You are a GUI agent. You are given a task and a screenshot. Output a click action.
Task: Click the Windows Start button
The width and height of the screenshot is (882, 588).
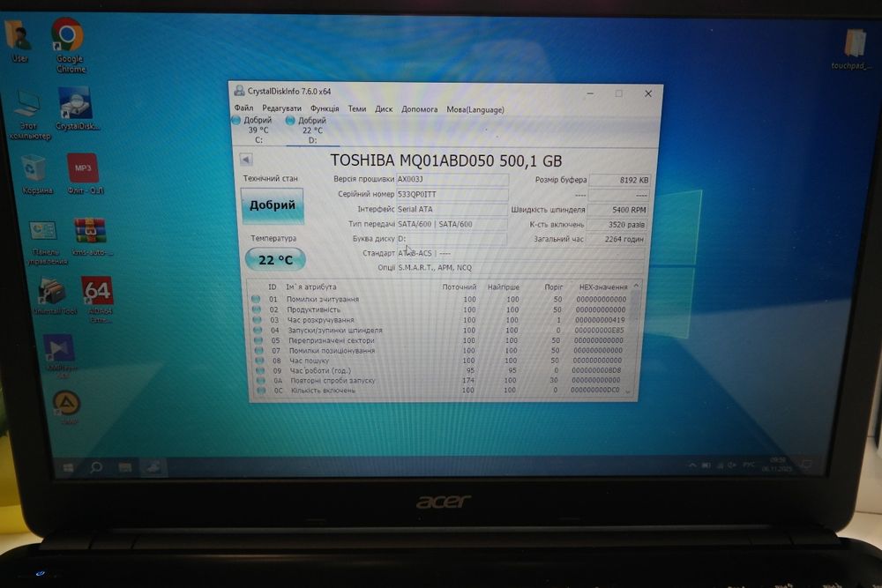tap(68, 467)
